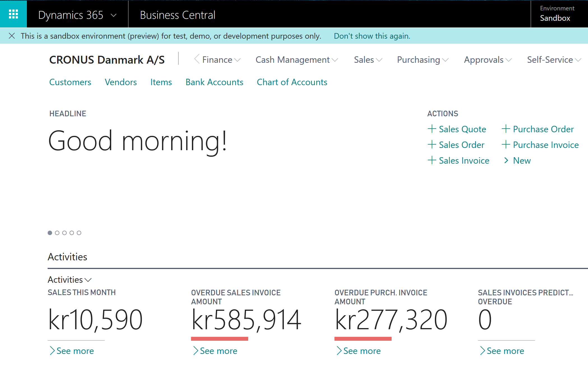
Task: Open the app launcher waffle icon
Action: [x=13, y=14]
